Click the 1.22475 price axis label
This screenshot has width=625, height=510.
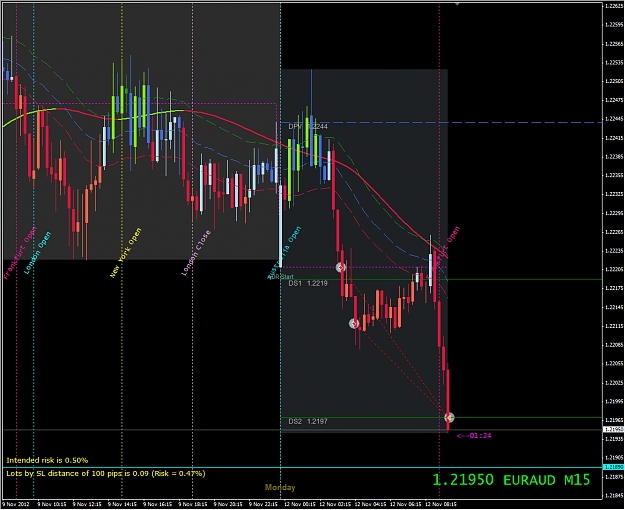pos(614,100)
